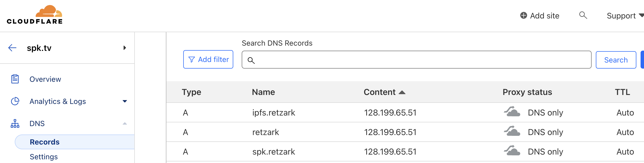The height and width of the screenshot is (163, 644).
Task: Open the Support dropdown menu
Action: 625,16
